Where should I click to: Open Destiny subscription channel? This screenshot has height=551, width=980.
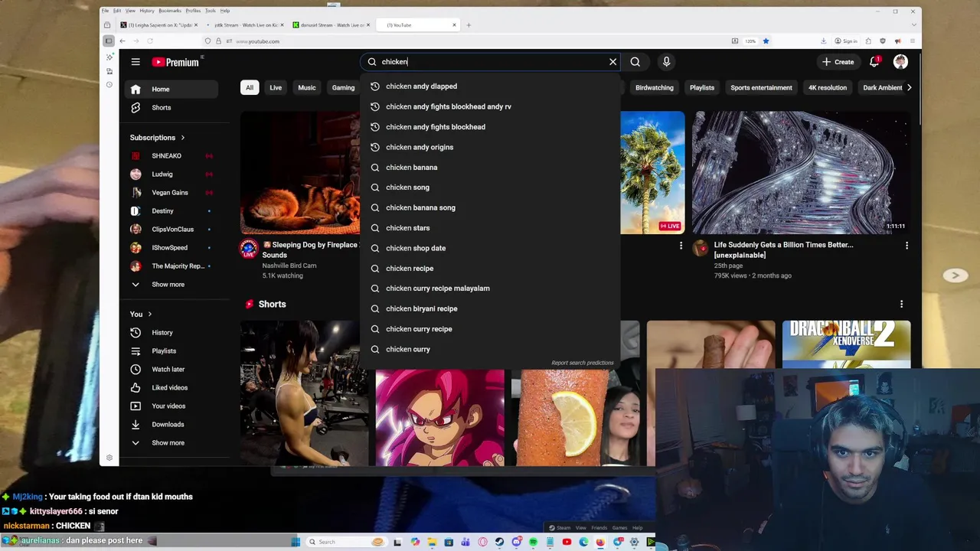[x=171, y=211]
